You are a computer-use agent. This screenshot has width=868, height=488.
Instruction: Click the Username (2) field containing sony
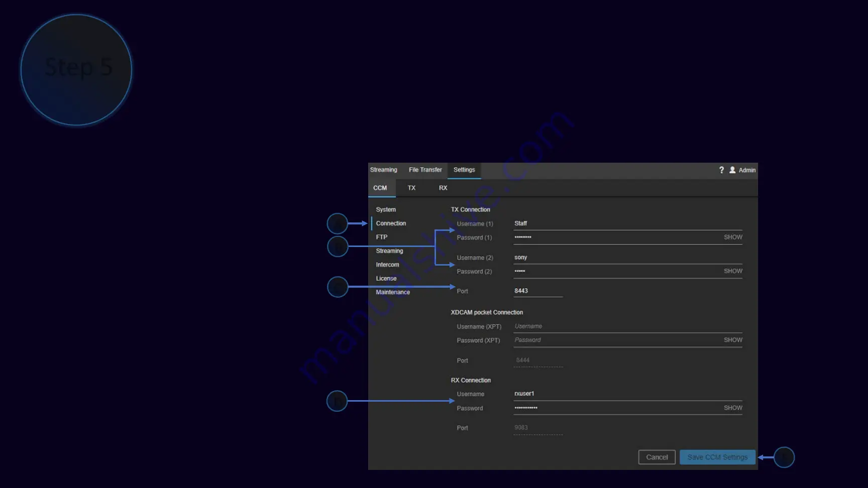(x=627, y=258)
